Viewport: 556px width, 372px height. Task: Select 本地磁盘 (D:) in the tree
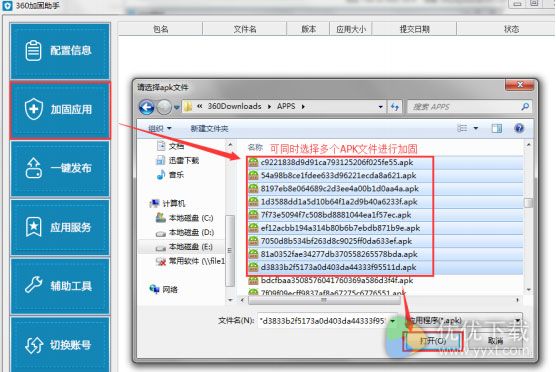tap(191, 232)
